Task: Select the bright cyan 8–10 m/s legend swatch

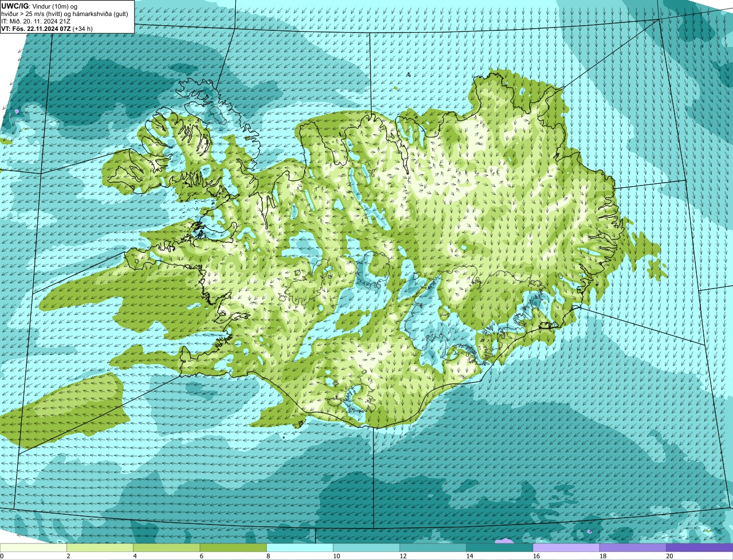Action: coord(300,548)
